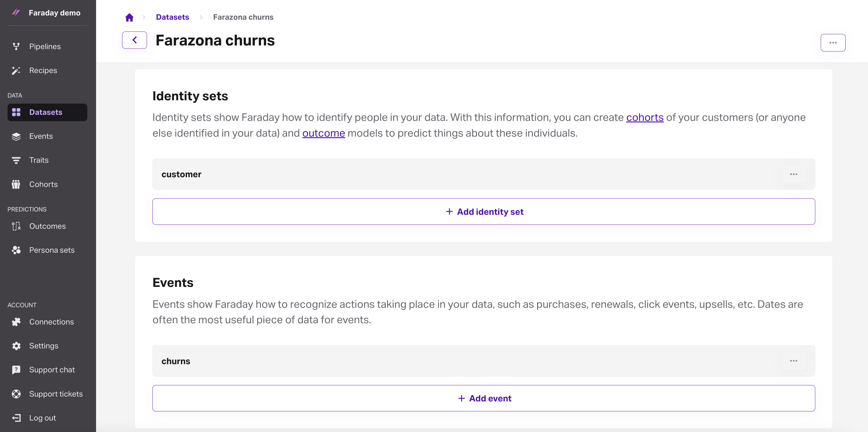868x432 pixels.
Task: Click the Events layers icon
Action: (x=16, y=136)
